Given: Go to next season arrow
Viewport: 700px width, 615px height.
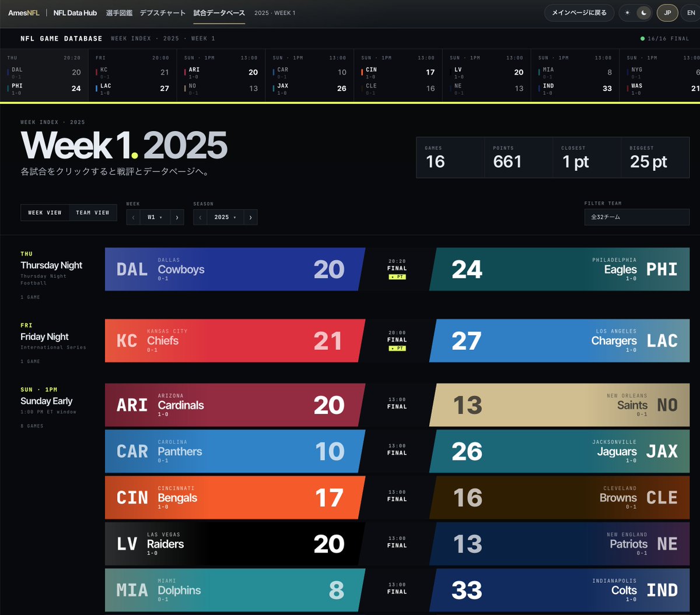Looking at the screenshot, I should click(250, 217).
